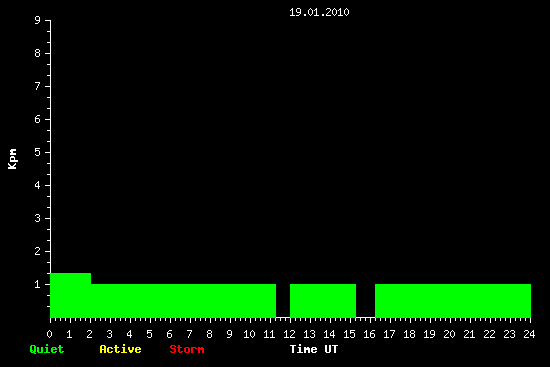550x367 pixels.
Task: Click the green bar spanning hours 2-11
Action: (183, 301)
